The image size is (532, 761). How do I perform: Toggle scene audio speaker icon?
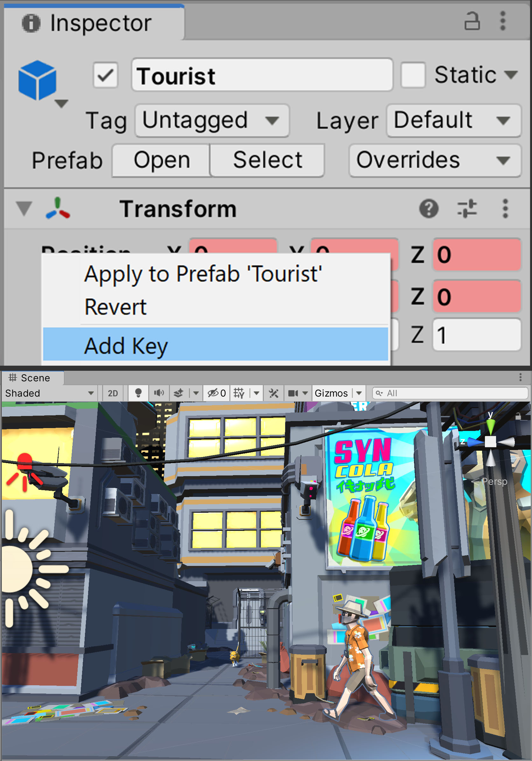[159, 393]
